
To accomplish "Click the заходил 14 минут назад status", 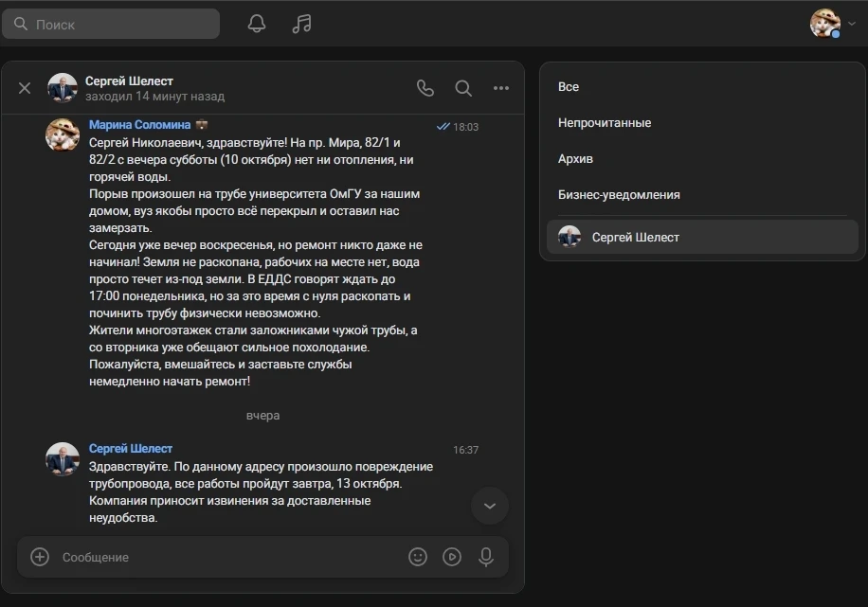I will pyautogui.click(x=155, y=97).
